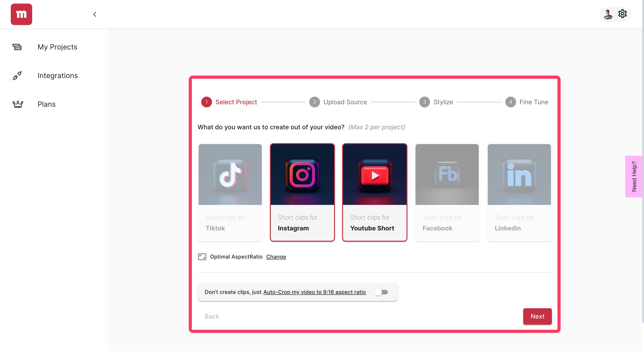Click the My Projects stack icon
The image size is (644, 353).
[x=17, y=47]
